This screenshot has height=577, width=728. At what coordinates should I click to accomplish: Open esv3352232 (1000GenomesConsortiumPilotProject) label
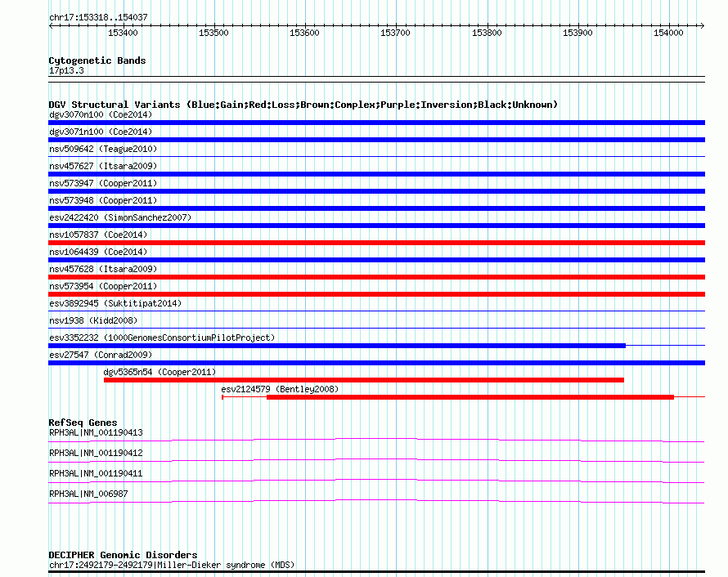pyautogui.click(x=162, y=338)
